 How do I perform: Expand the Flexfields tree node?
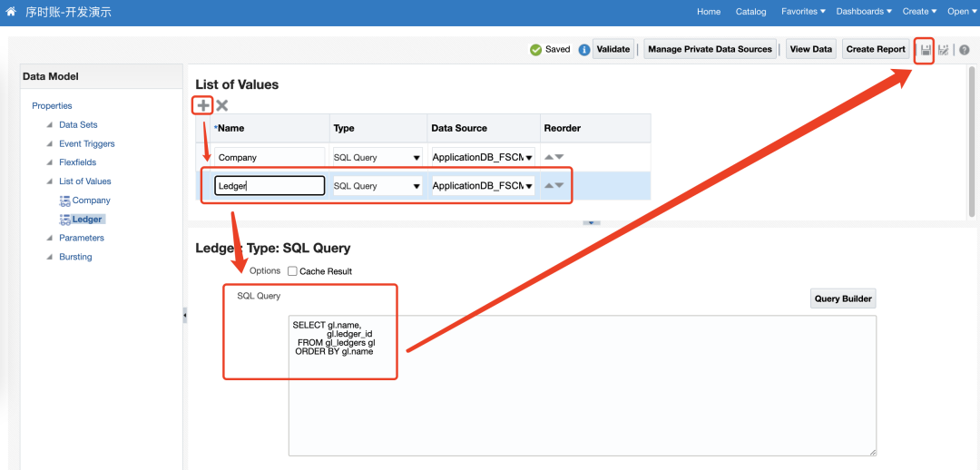coord(49,162)
